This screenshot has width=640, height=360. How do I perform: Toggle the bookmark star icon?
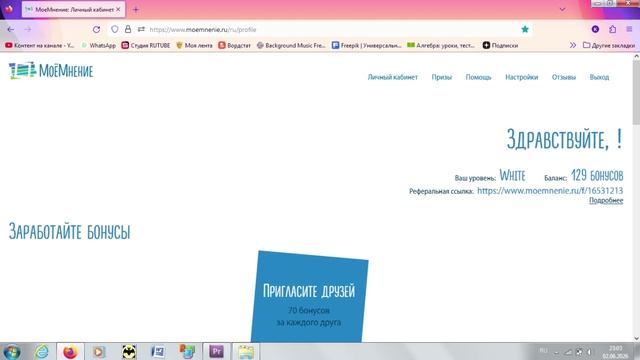tap(525, 29)
